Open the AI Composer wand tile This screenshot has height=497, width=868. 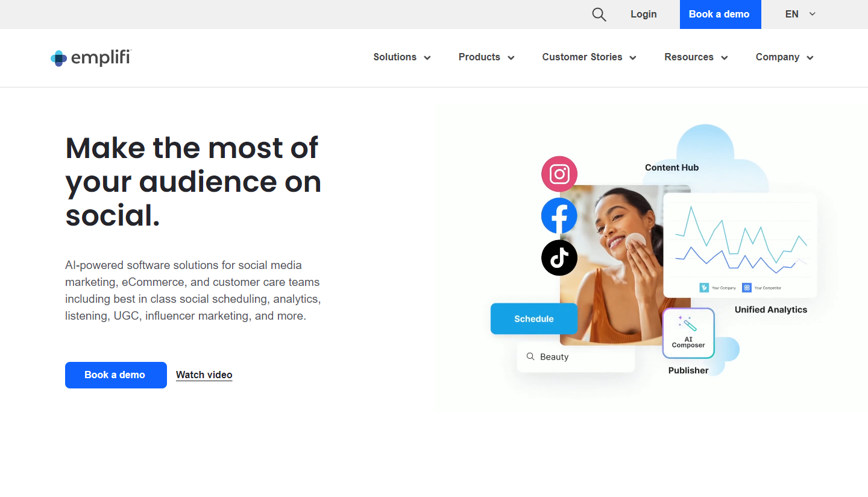688,333
